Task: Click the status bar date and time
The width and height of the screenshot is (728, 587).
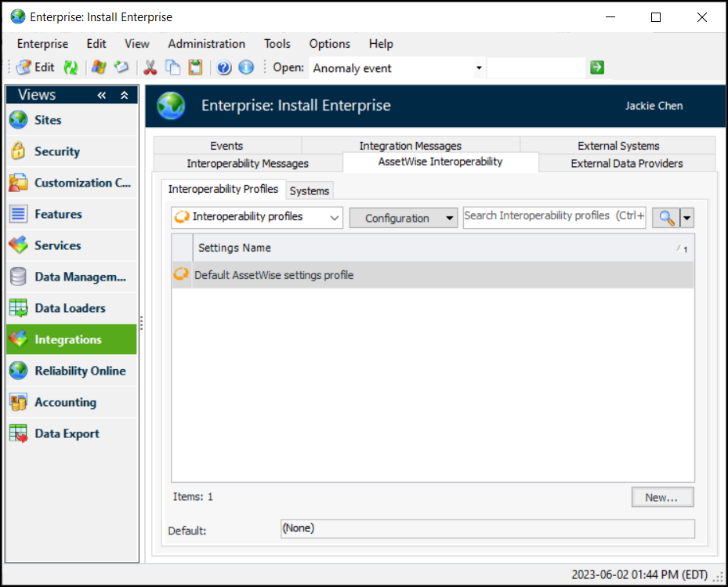Action: (639, 575)
